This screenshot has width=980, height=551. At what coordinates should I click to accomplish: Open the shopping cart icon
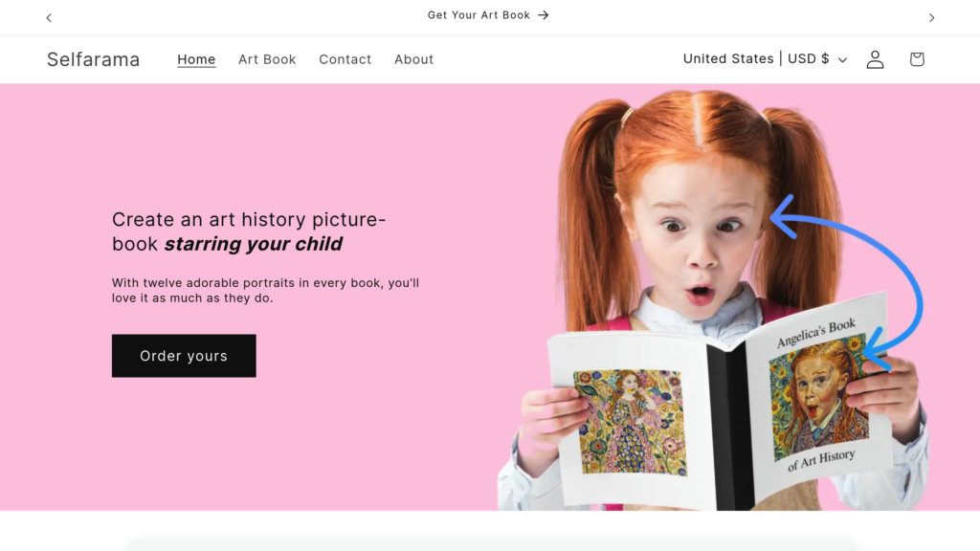917,59
